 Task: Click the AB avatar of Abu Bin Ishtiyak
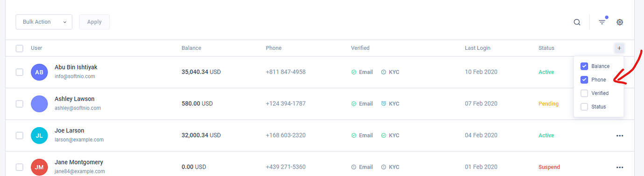click(x=39, y=72)
